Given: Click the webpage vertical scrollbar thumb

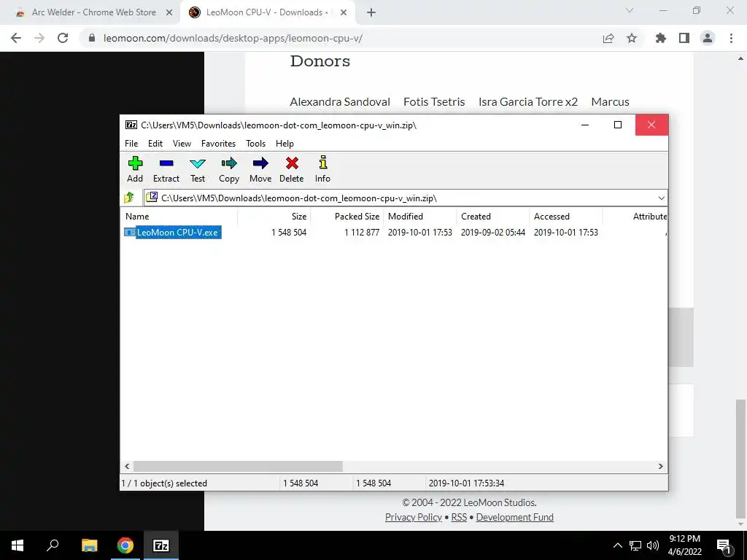Looking at the screenshot, I should click(740, 459).
